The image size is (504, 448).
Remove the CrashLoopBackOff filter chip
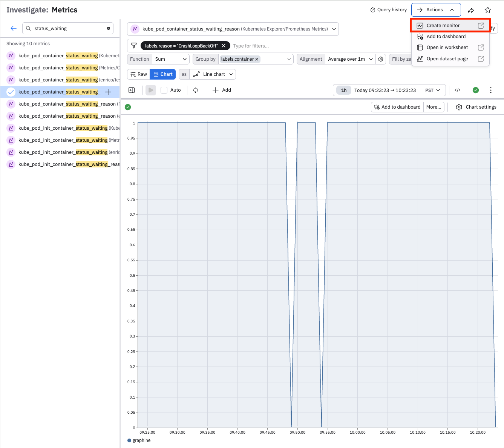pos(224,46)
